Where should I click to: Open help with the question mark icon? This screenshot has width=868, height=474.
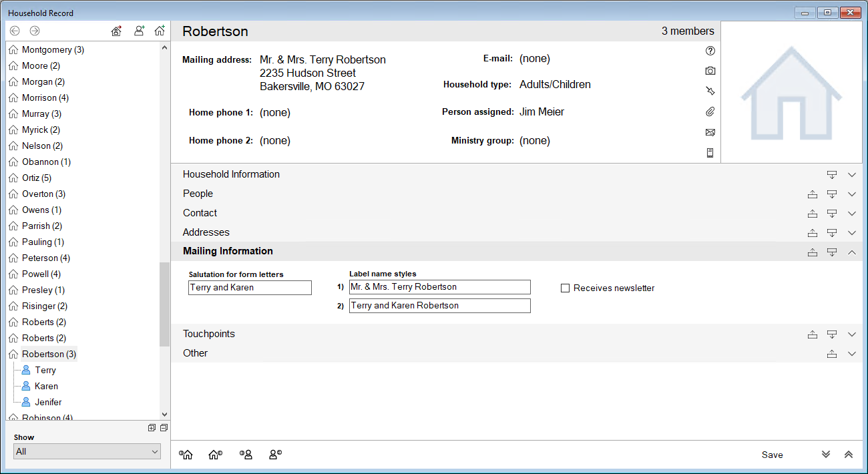(x=710, y=51)
